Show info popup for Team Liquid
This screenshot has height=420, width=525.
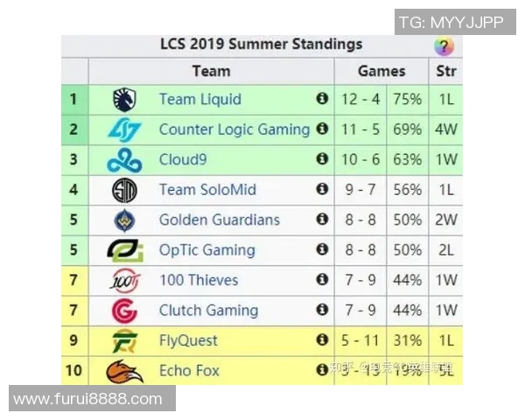322,100
